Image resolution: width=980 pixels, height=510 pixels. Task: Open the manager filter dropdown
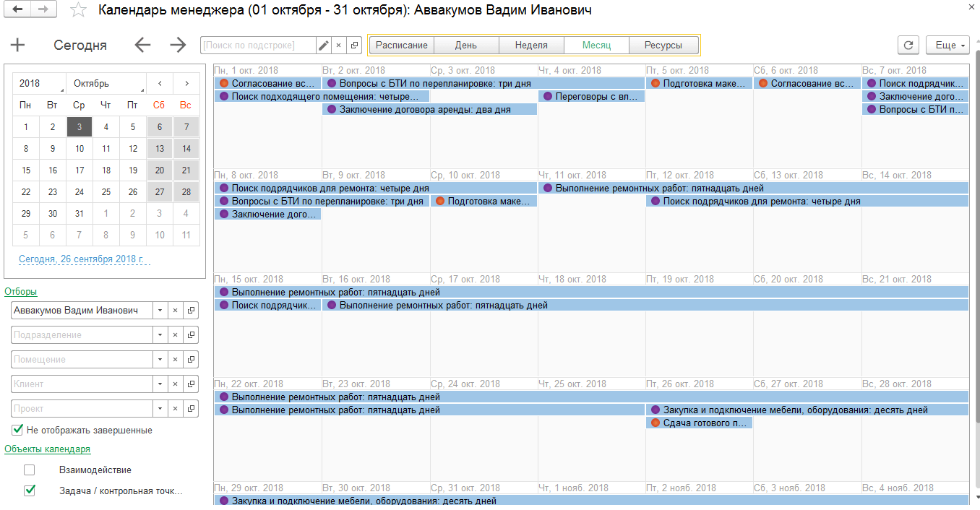coord(160,310)
